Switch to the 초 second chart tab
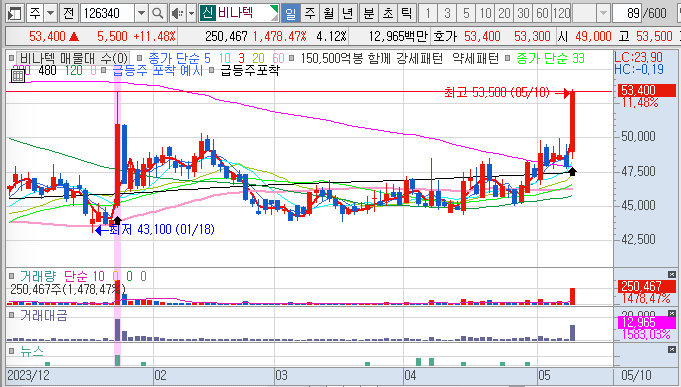The image size is (681, 387). pyautogui.click(x=387, y=13)
